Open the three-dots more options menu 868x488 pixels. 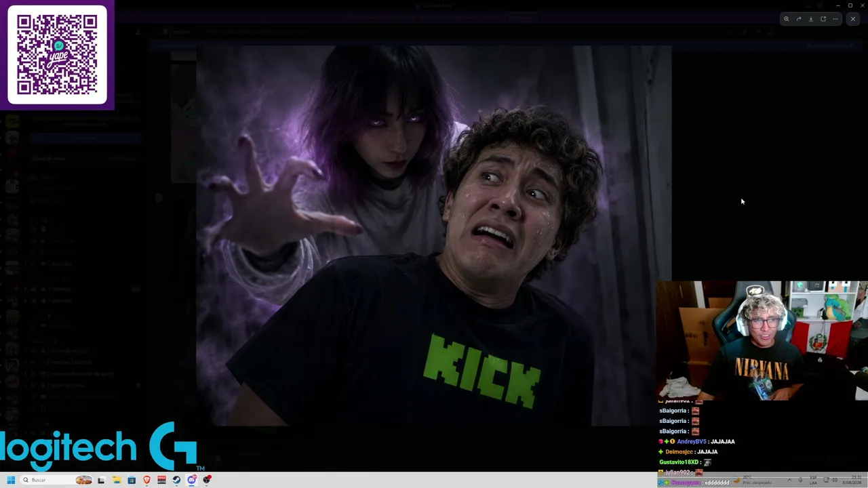point(835,19)
